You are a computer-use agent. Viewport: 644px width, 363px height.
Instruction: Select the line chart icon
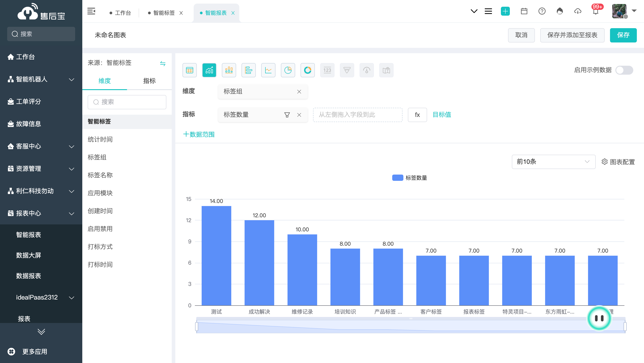click(268, 70)
